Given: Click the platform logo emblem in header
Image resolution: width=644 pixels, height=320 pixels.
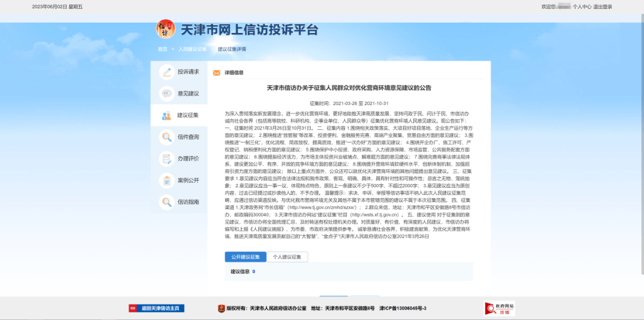Looking at the screenshot, I should (x=165, y=29).
